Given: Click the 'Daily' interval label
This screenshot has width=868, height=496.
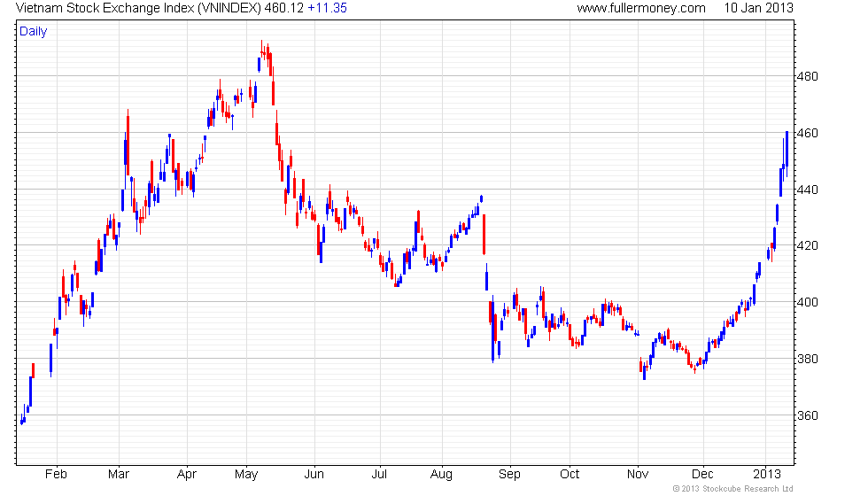Looking at the screenshot, I should 34,32.
